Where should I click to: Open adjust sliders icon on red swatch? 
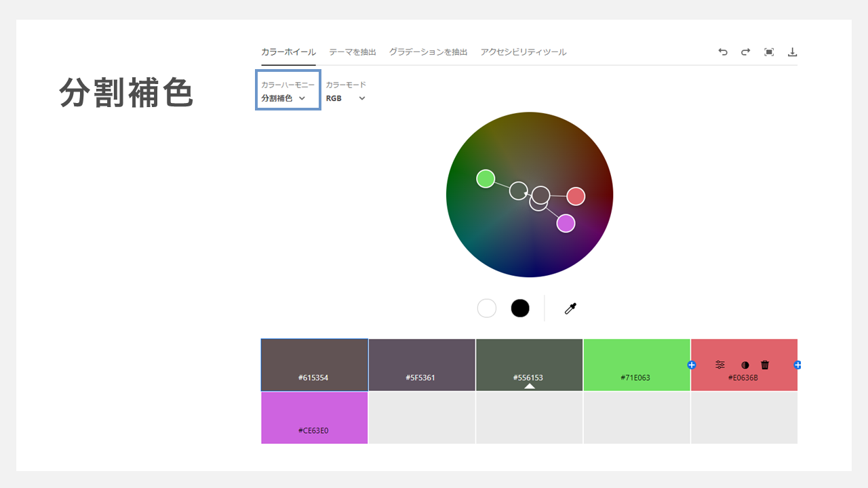720,365
